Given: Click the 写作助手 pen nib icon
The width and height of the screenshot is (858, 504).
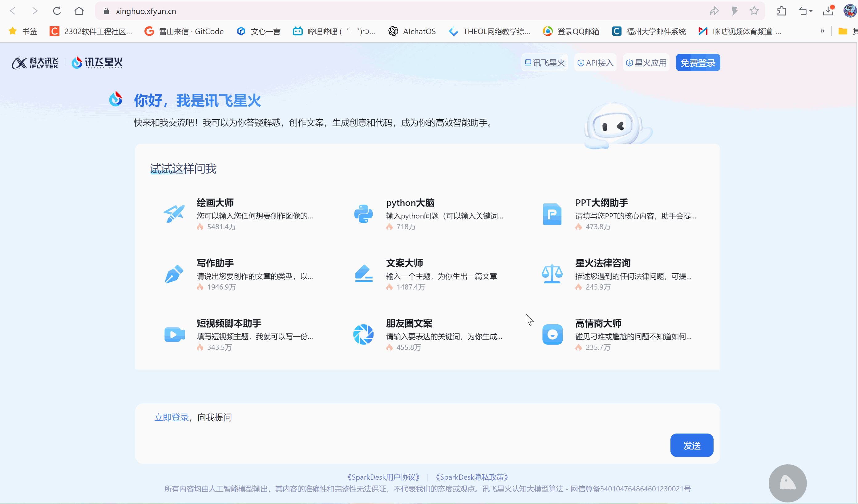Looking at the screenshot, I should (174, 274).
